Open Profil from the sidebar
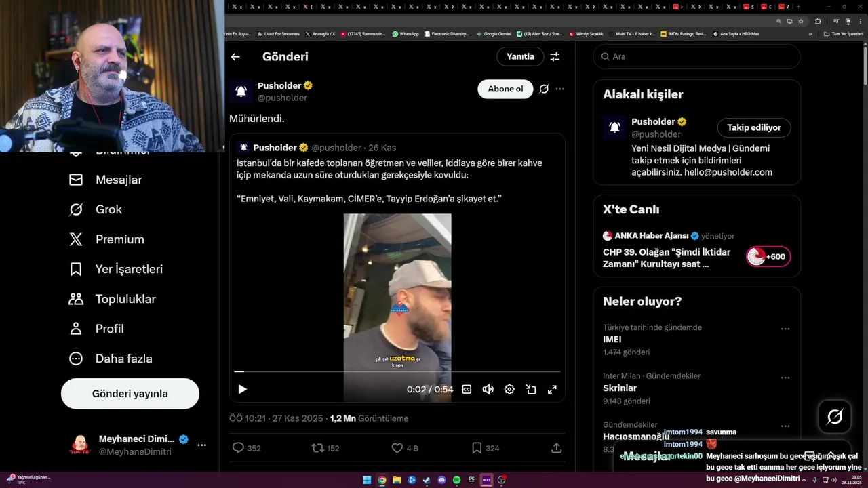 96,329
